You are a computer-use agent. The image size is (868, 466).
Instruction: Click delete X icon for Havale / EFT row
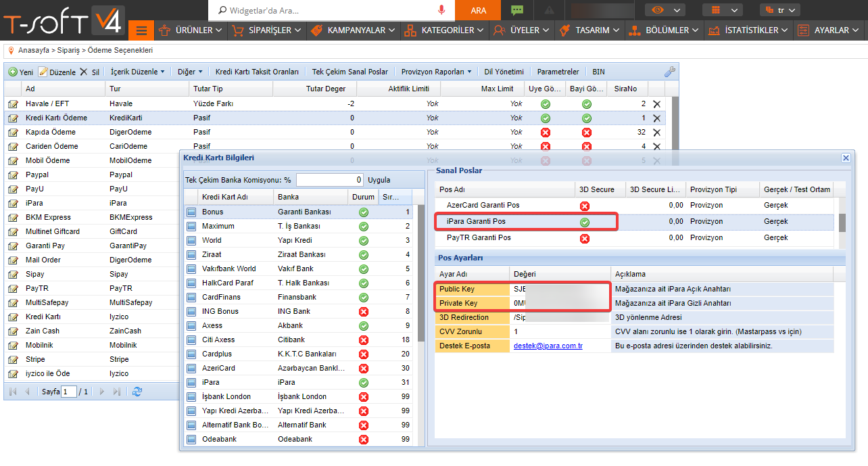coord(656,104)
